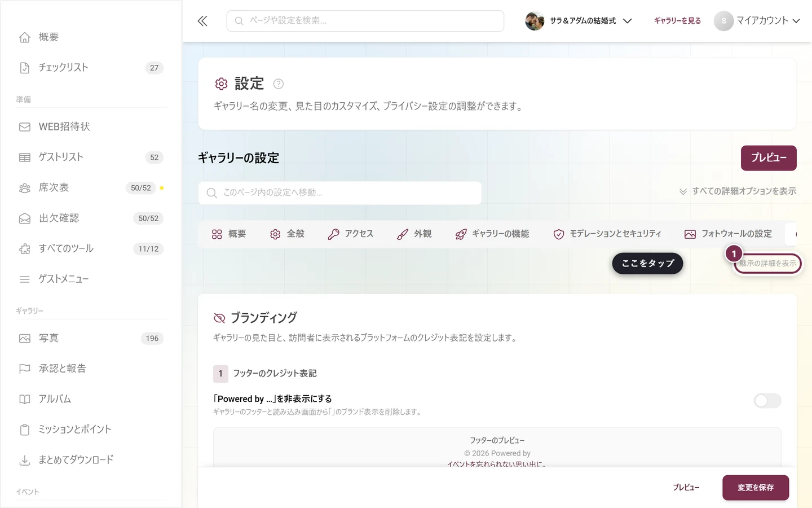Open 出欠確認 RSVP page
This screenshot has height=508, width=812.
[x=91, y=218]
